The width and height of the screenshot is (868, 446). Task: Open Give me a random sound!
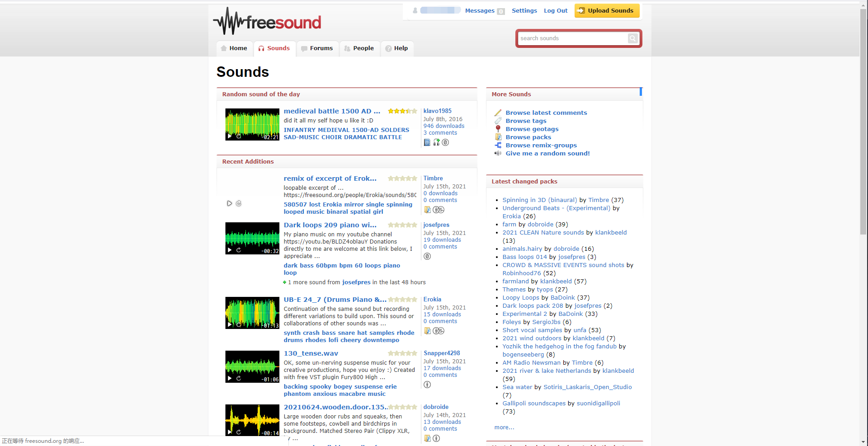(547, 153)
